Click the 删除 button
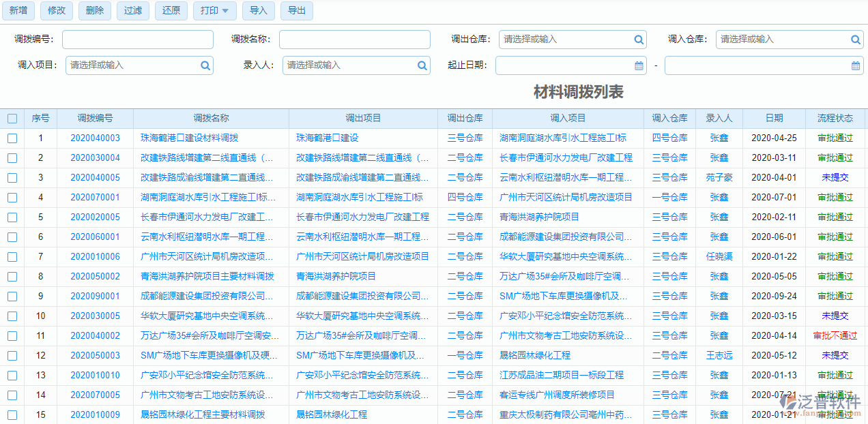This screenshot has width=868, height=424. (95, 11)
